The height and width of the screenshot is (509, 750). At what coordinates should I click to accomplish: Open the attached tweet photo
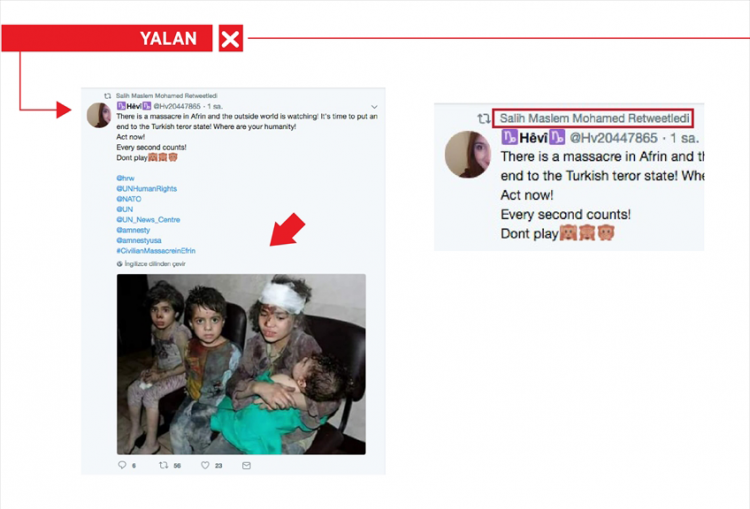pos(241,364)
